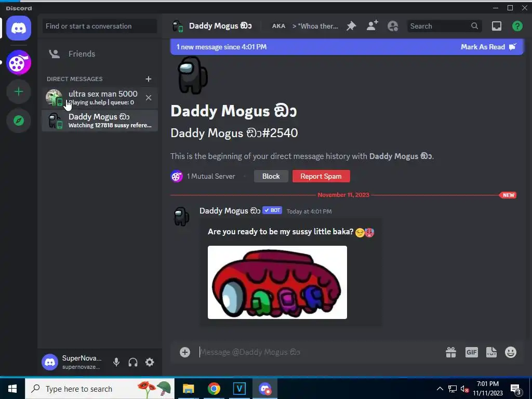
Task: Open the gift Nitro icon
Action: click(451, 352)
